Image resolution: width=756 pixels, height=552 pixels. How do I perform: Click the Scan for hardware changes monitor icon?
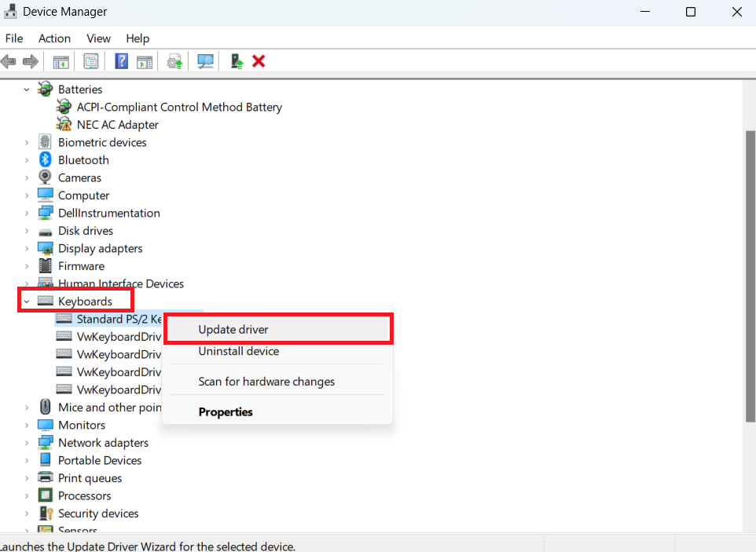(205, 61)
